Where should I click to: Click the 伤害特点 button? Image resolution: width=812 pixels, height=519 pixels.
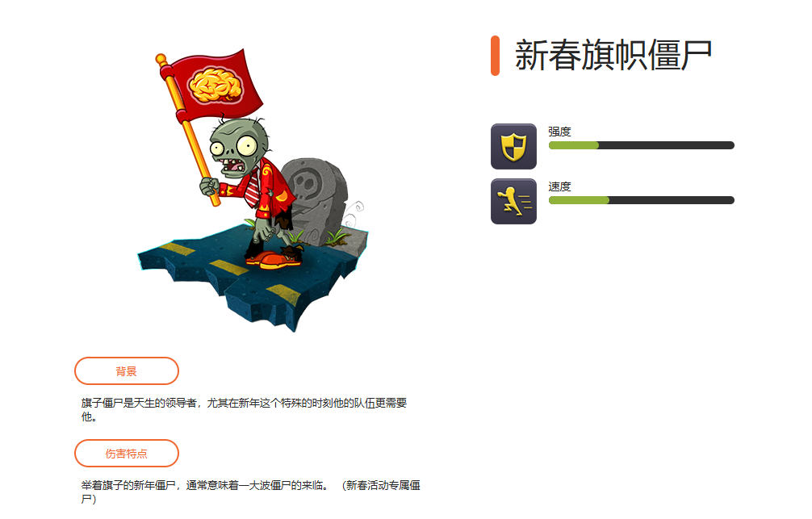[x=127, y=454]
